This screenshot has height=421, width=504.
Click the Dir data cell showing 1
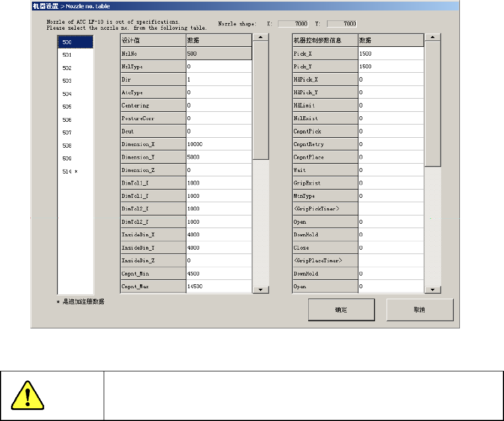[x=219, y=79]
